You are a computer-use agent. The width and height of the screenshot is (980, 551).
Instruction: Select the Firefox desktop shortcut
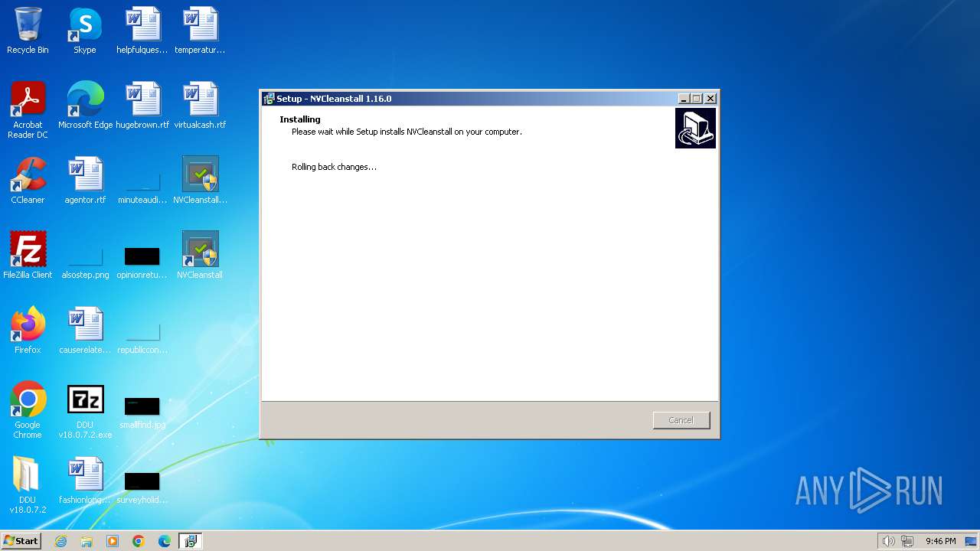[x=28, y=331]
